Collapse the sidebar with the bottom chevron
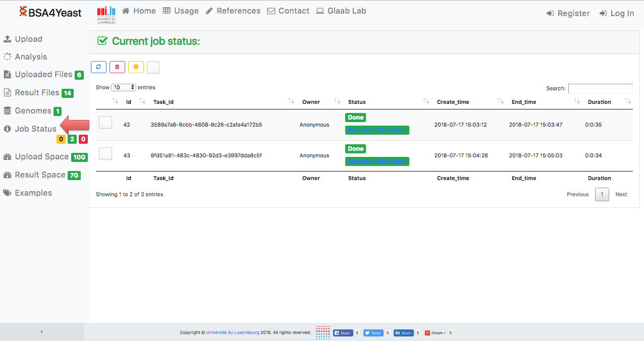Viewport: 644px width, 341px height. pyautogui.click(x=42, y=332)
